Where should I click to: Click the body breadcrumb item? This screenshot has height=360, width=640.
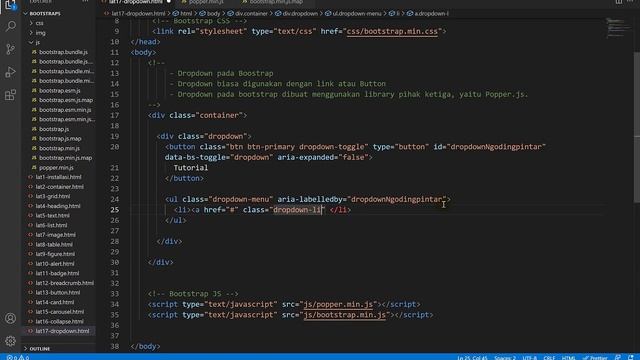click(210, 13)
